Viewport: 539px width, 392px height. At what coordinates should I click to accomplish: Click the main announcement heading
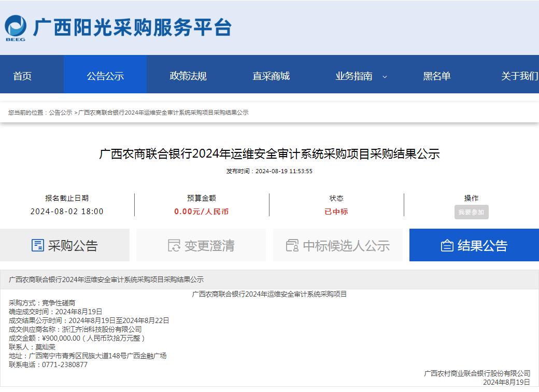[x=269, y=153]
